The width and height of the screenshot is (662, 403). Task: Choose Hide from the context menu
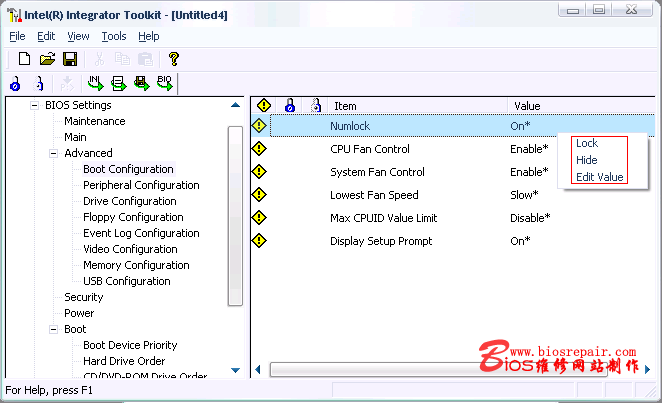(x=587, y=160)
